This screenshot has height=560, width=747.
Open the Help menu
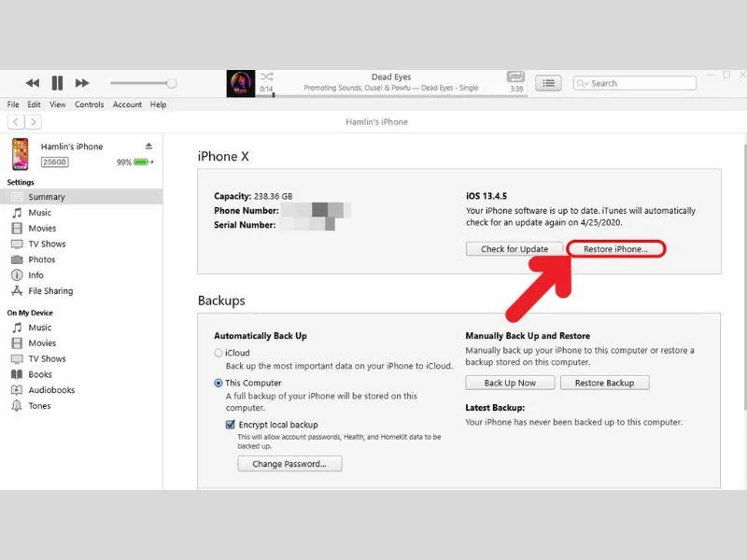point(158,105)
